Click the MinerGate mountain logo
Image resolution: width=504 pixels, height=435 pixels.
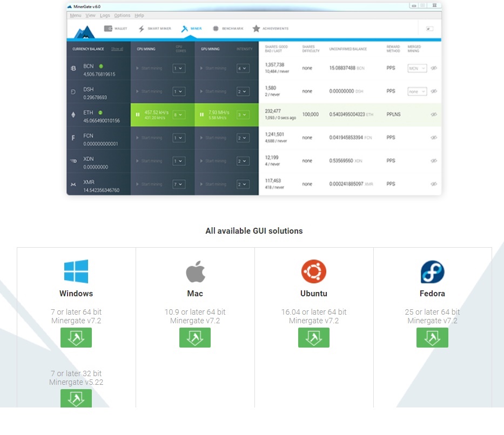[x=84, y=31]
